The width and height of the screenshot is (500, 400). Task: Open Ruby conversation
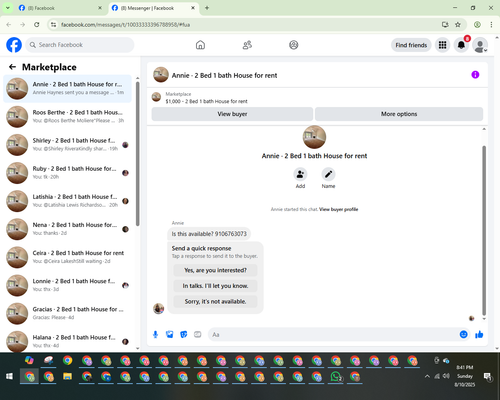coord(67,173)
